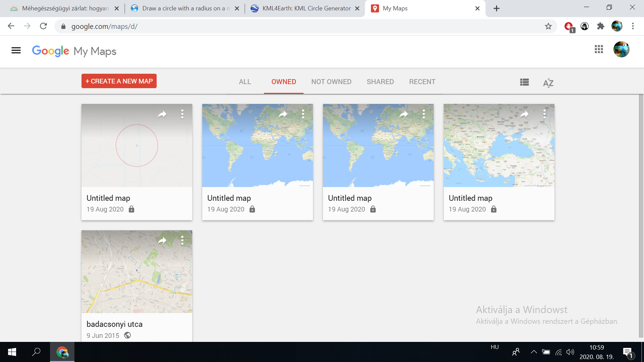This screenshot has height=362, width=644.
Task: Click lock icon on third Untitled map
Action: (373, 209)
